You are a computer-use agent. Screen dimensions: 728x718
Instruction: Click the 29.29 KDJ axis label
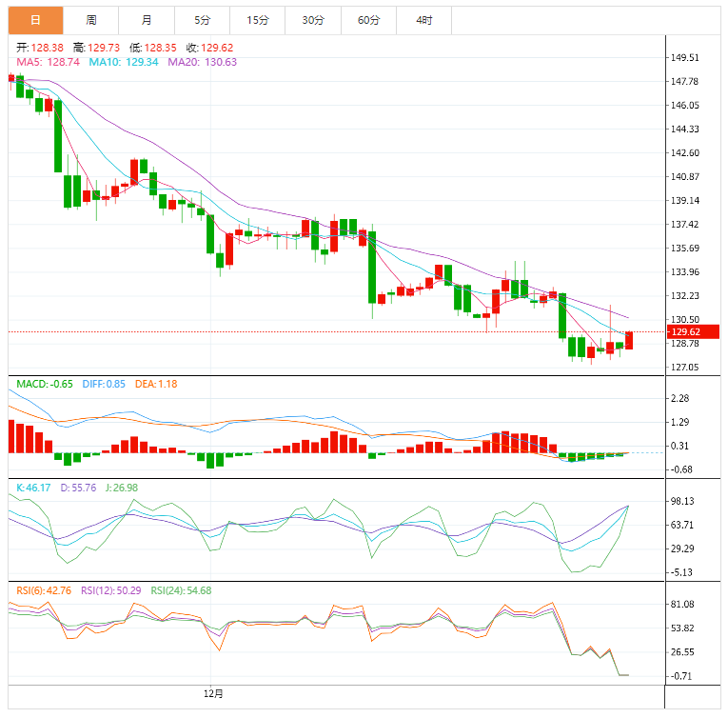pyautogui.click(x=682, y=548)
